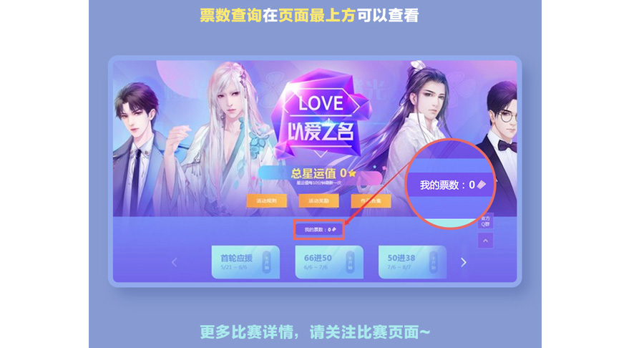Click the back-to-top chevron button
The width and height of the screenshot is (644, 348).
(485, 241)
